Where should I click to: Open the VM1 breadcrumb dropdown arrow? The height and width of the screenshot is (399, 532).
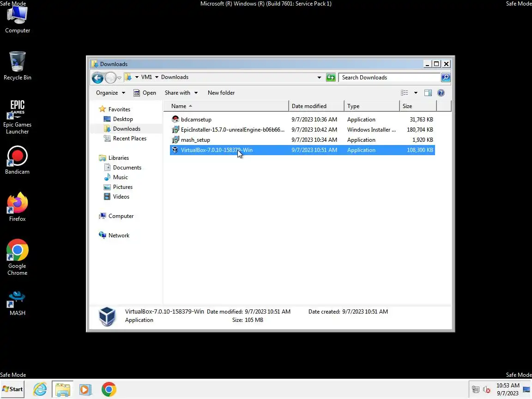pos(157,78)
